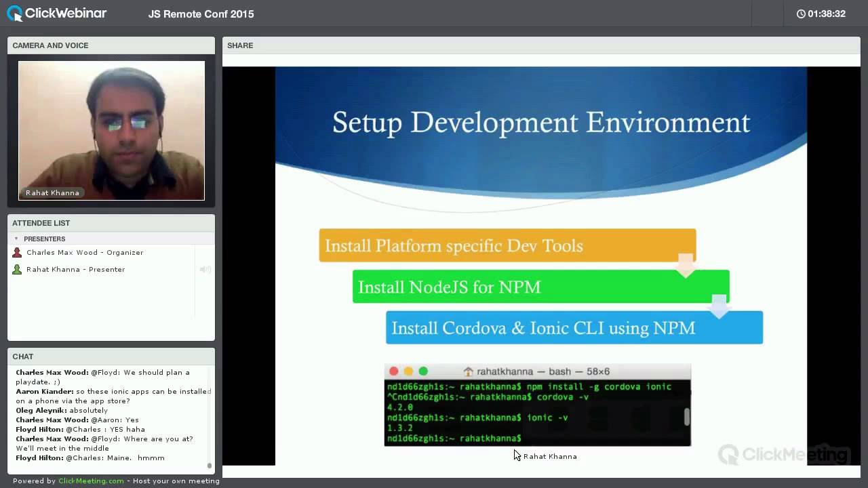
Task: Click the terminal window scrollbar on slide
Action: pos(687,416)
